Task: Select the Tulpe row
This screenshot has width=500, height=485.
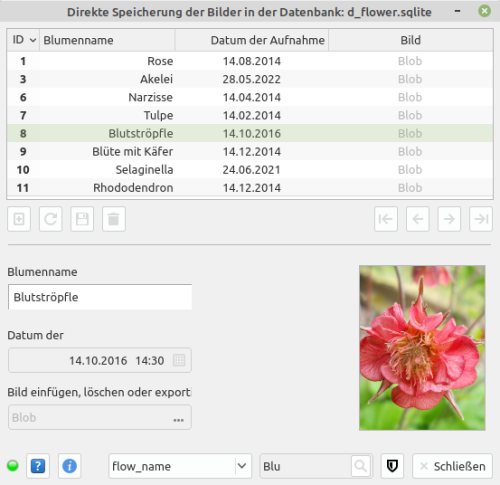Action: point(250,115)
